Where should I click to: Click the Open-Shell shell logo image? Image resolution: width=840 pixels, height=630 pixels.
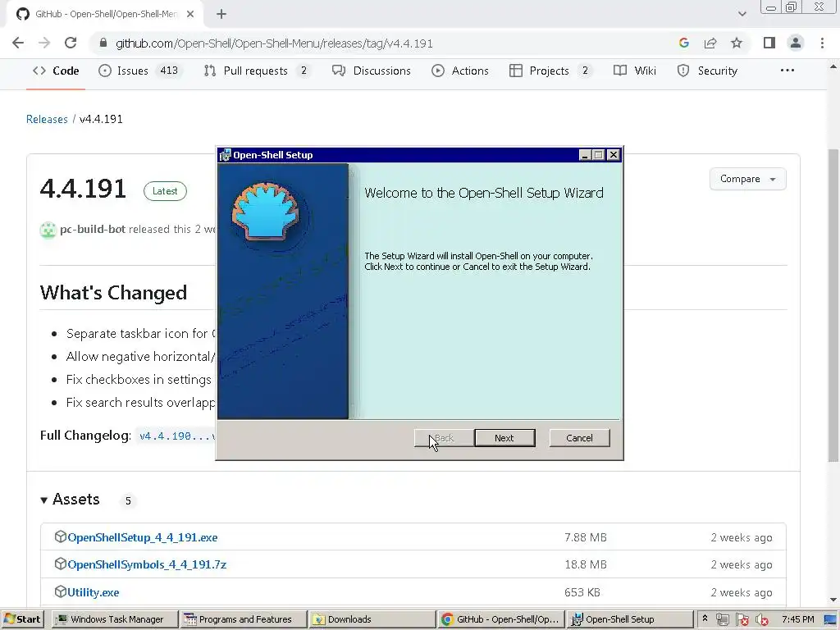(266, 211)
